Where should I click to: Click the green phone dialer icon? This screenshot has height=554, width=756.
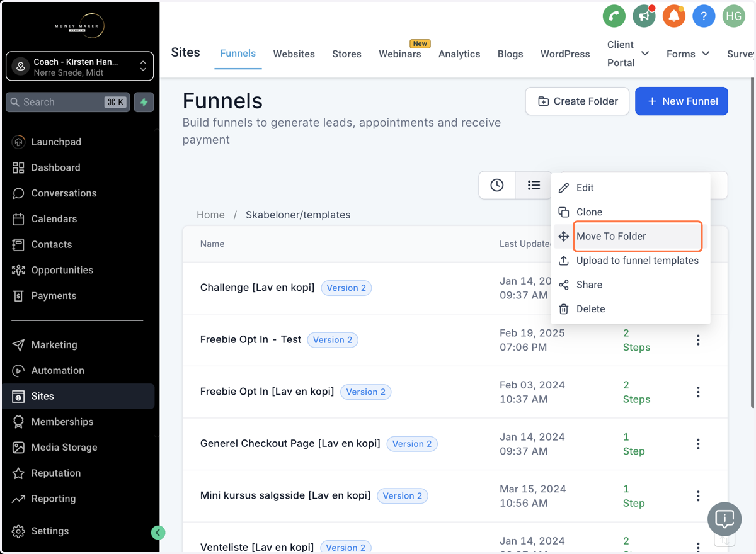614,16
